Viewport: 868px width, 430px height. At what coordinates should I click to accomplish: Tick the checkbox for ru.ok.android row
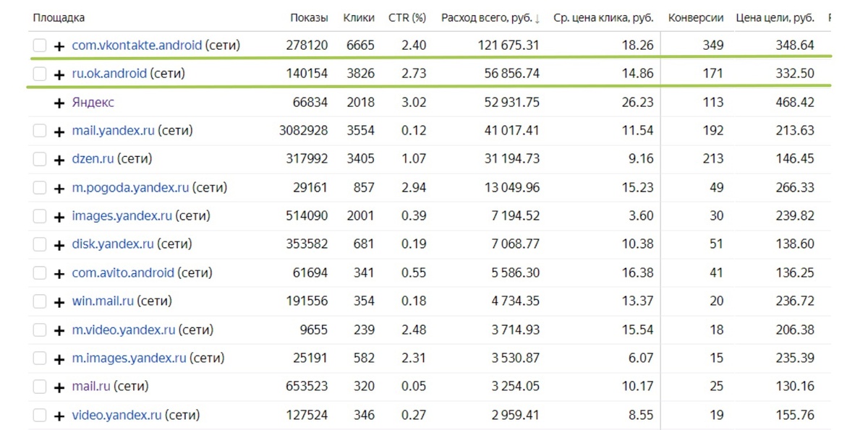(40, 74)
